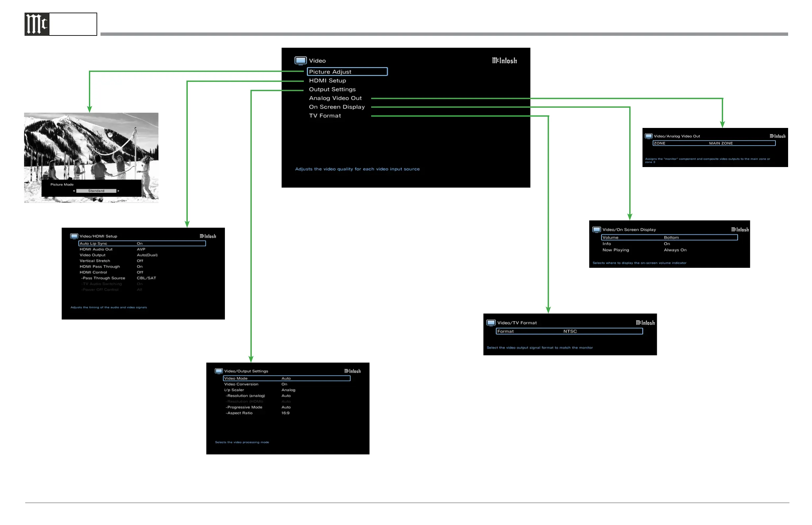Select ZONE MAIN ZONE field
This screenshot has width=812, height=525.
point(714,143)
